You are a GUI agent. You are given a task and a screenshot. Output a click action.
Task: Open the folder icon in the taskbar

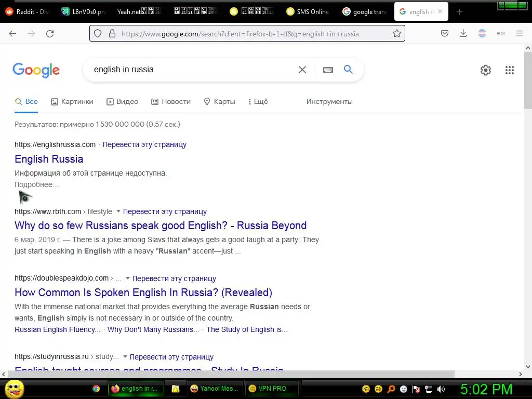coord(176,389)
